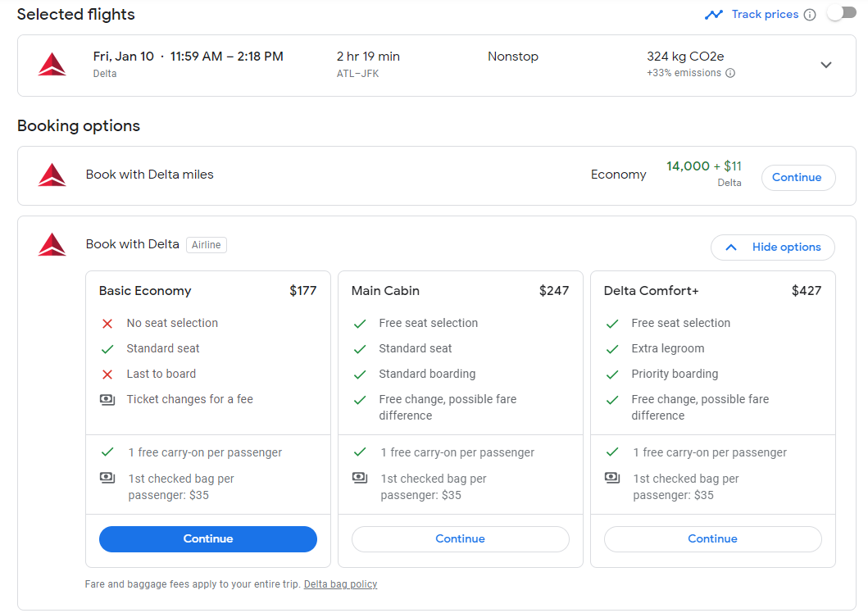Viewport: 868px width, 613px height.
Task: Click the Delta logo next to Book with Delta
Action: 52,244
